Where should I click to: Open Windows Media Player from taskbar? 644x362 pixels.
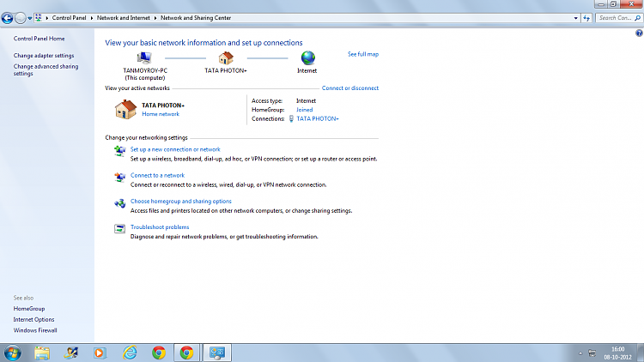pyautogui.click(x=100, y=353)
